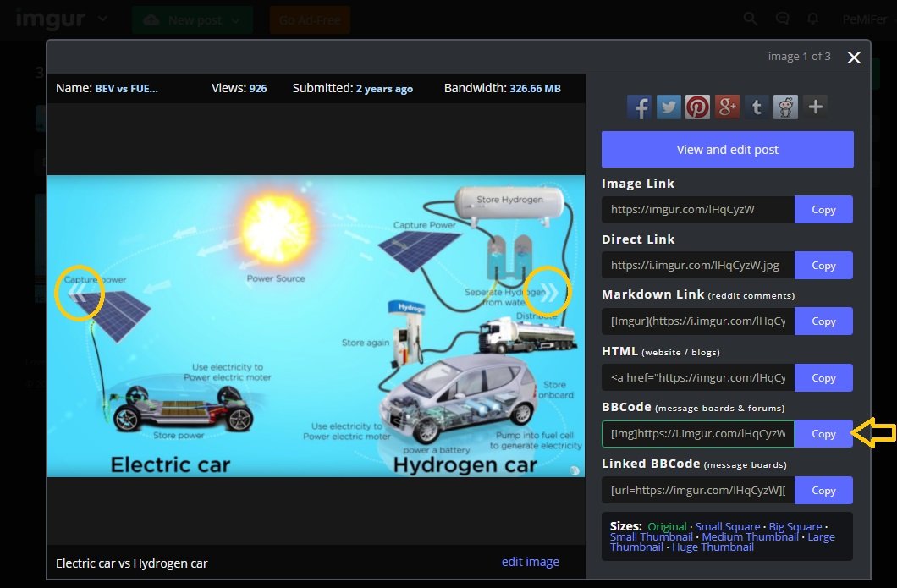Go to next image with right arrows
897x588 pixels.
pyautogui.click(x=548, y=293)
